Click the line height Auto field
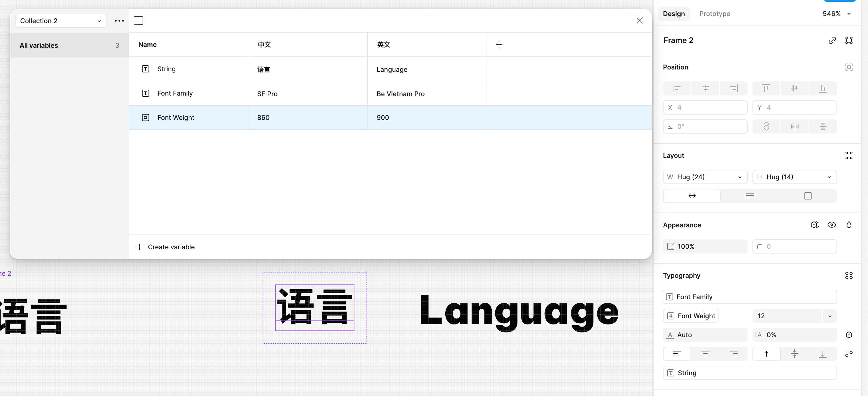Viewport: 868px width, 396px height. [x=705, y=335]
